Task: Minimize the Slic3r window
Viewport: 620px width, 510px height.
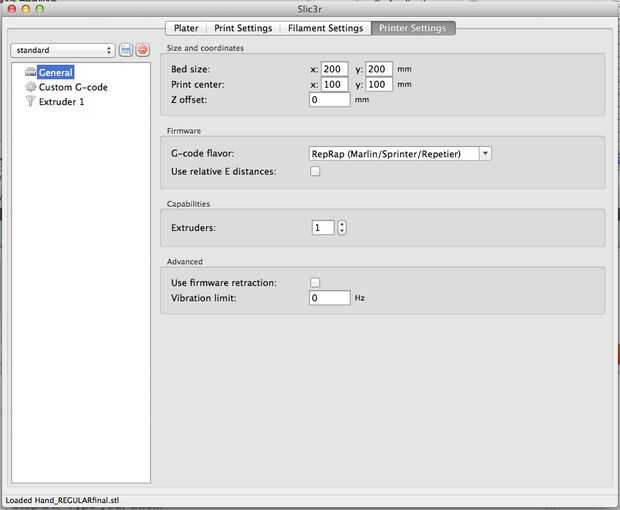Action: pos(26,8)
